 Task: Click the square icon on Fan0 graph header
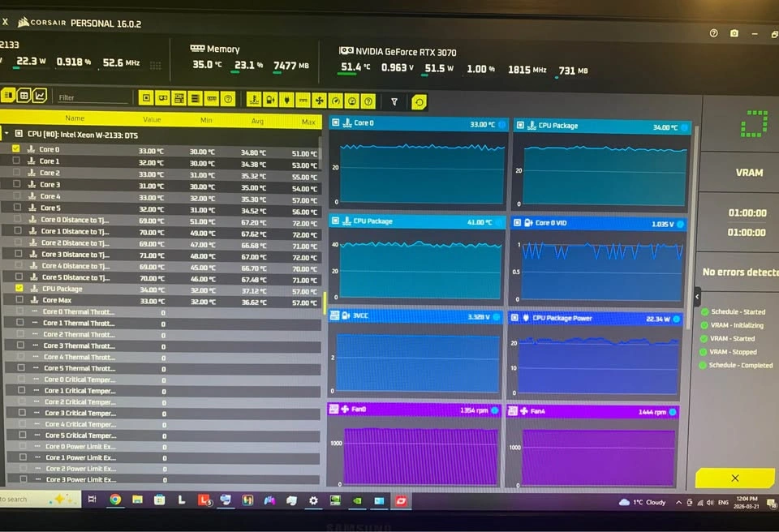(334, 409)
